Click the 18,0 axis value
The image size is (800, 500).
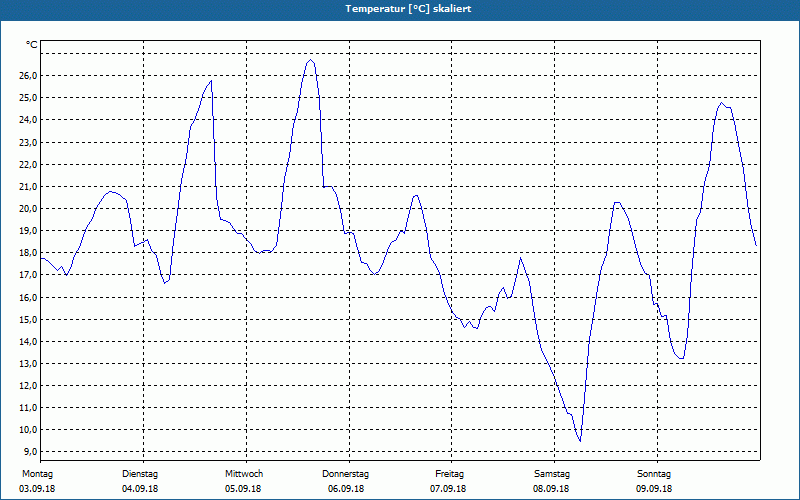pos(29,253)
